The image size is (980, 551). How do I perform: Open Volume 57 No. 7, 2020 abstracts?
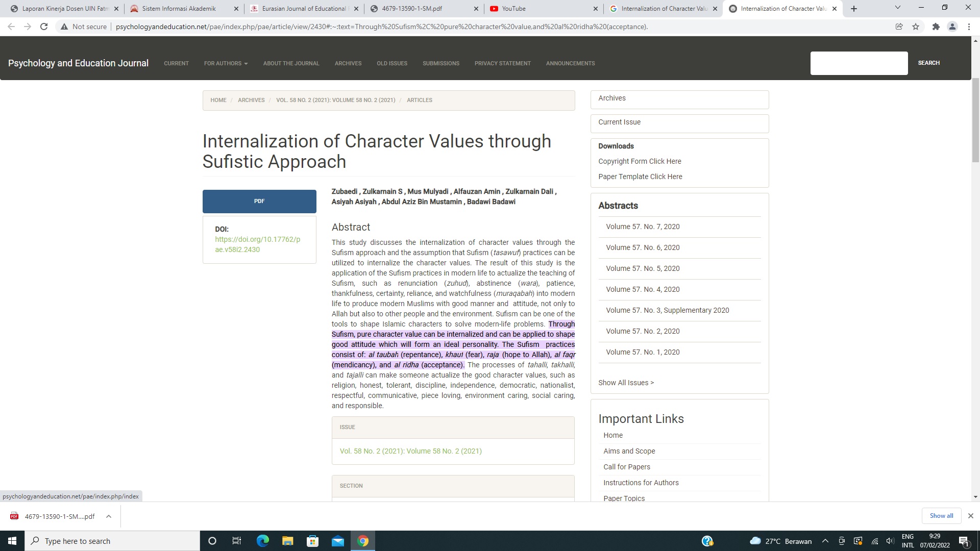click(643, 227)
